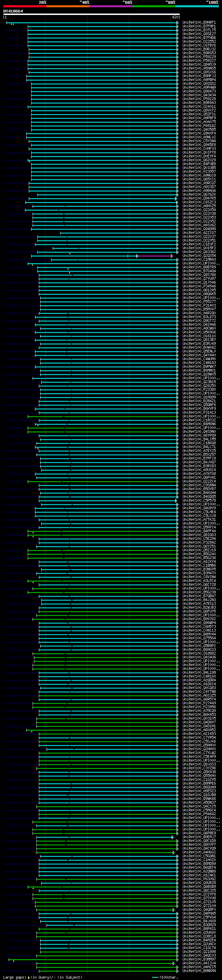Select the UniRef100_B3DMZ9 label
222x980 pixels.
tap(199, 924)
